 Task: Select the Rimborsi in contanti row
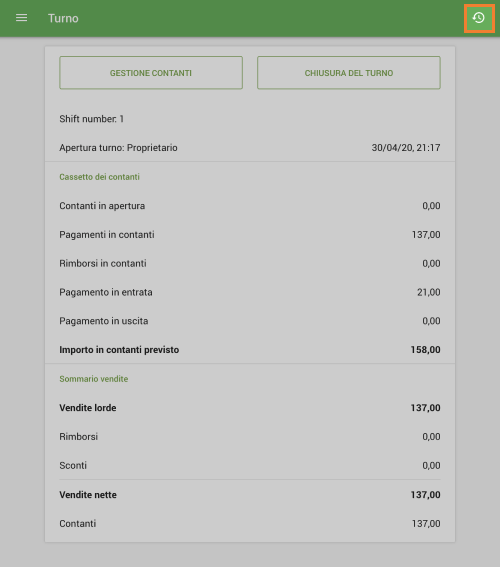click(x=250, y=263)
